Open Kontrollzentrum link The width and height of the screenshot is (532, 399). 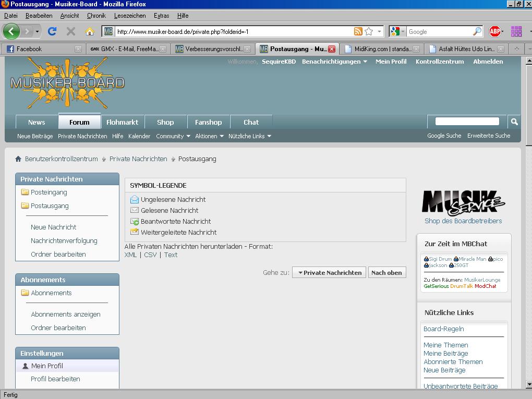tap(440, 62)
